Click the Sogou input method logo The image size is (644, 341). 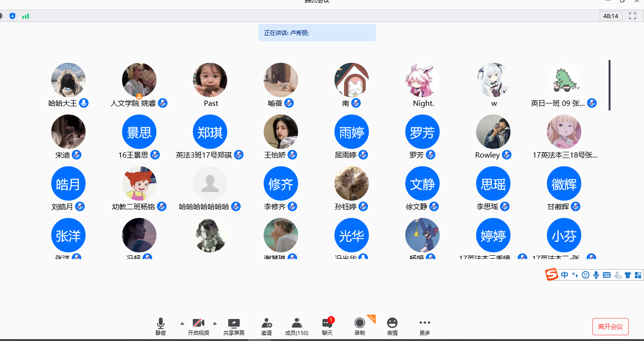click(x=552, y=274)
